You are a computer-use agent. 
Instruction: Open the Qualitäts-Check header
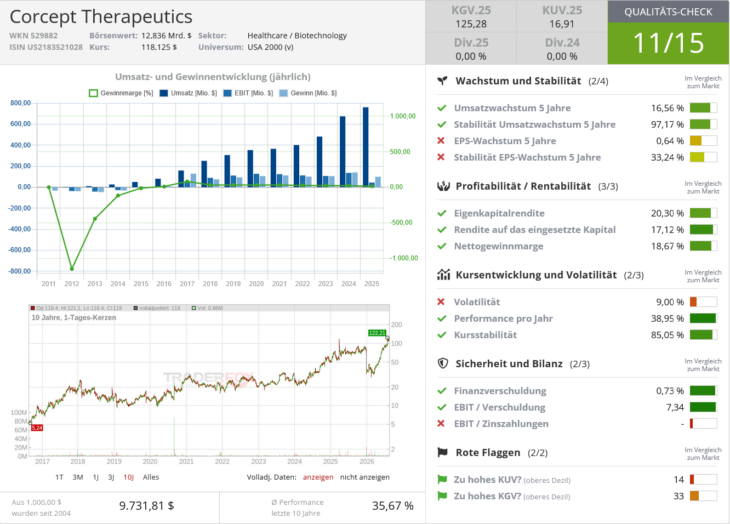[668, 12]
